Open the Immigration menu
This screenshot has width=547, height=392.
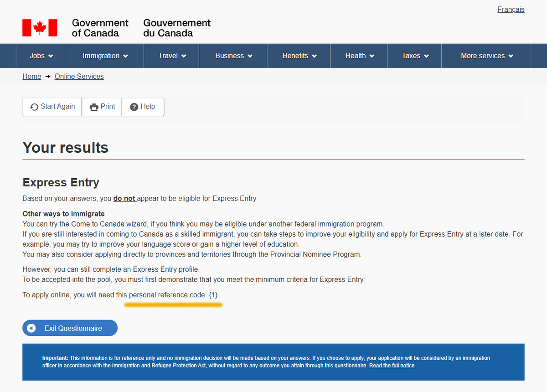point(105,56)
